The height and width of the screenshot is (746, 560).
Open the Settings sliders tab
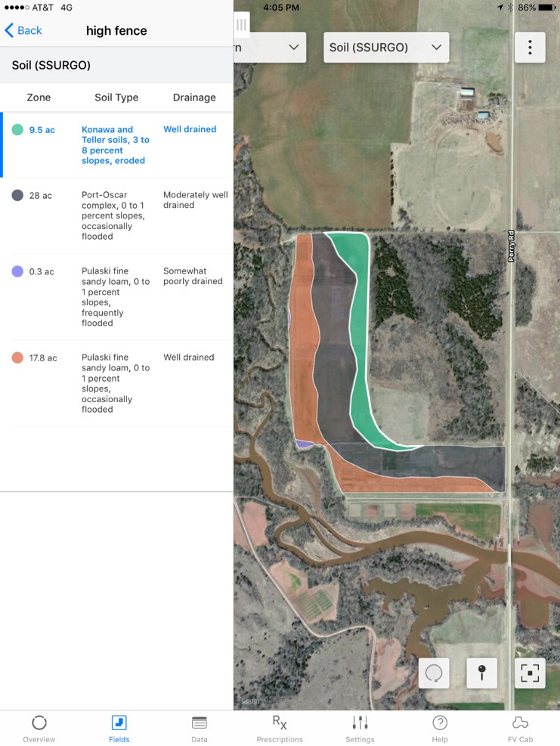coord(360,727)
